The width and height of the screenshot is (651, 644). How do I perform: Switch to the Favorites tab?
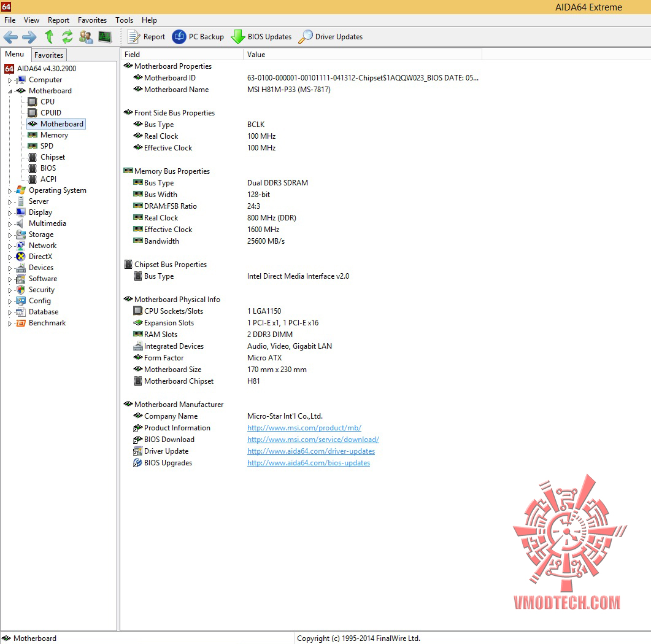tap(48, 55)
